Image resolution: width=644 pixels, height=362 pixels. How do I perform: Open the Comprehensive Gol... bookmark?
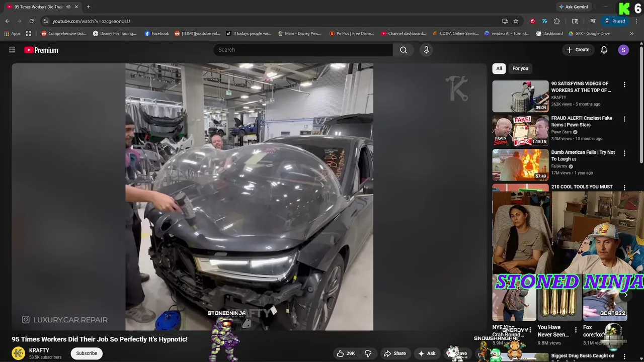coord(64,34)
